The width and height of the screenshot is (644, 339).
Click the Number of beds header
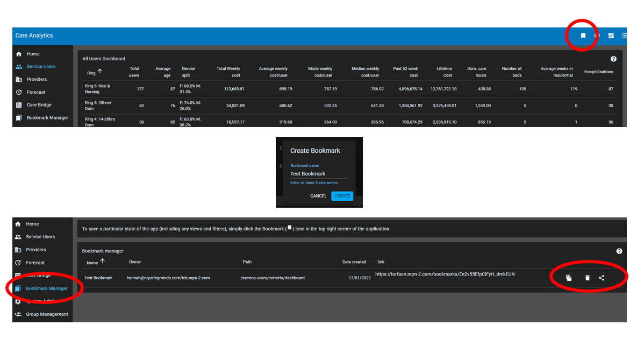[x=512, y=72]
